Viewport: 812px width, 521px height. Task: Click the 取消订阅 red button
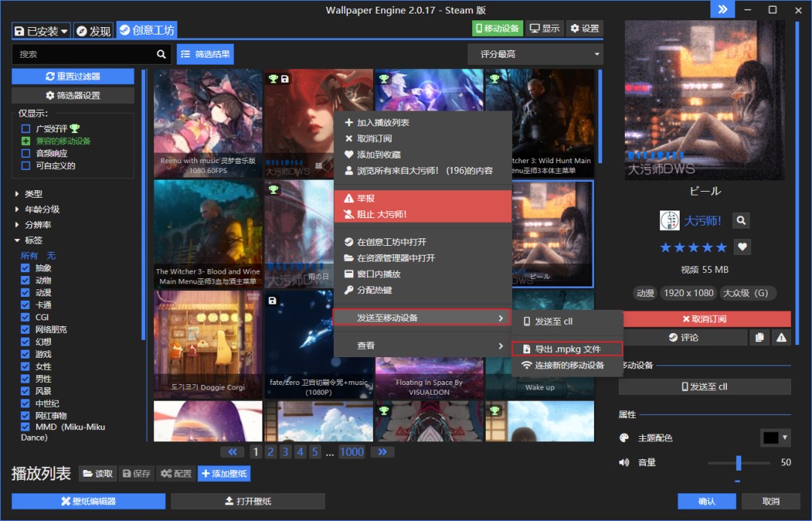point(707,319)
